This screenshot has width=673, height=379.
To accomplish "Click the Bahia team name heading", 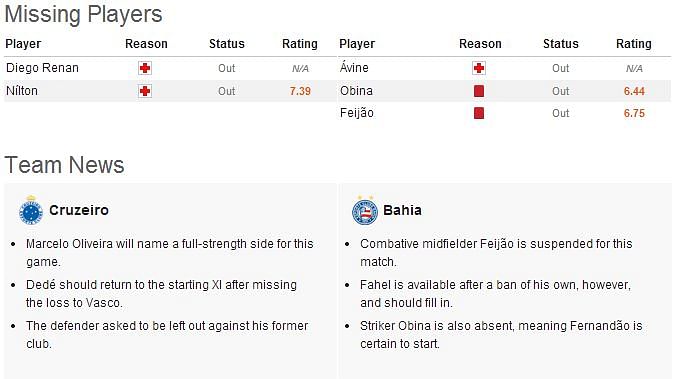I will click(x=402, y=210).
